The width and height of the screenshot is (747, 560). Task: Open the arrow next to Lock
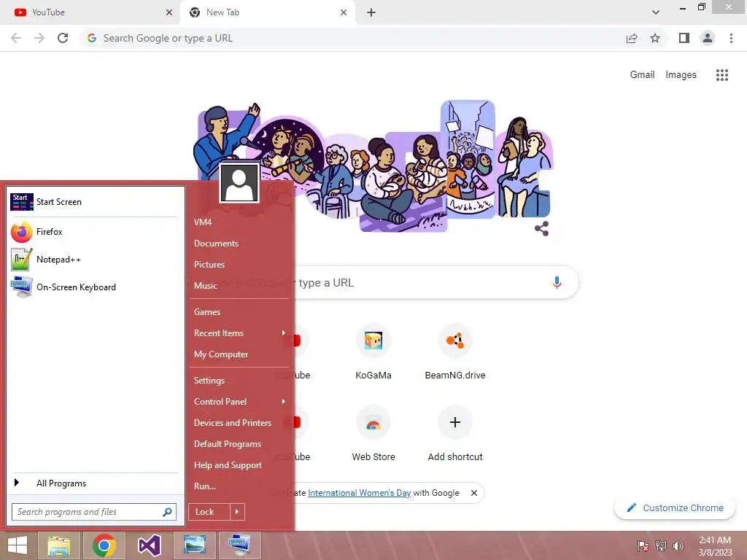coord(237,512)
